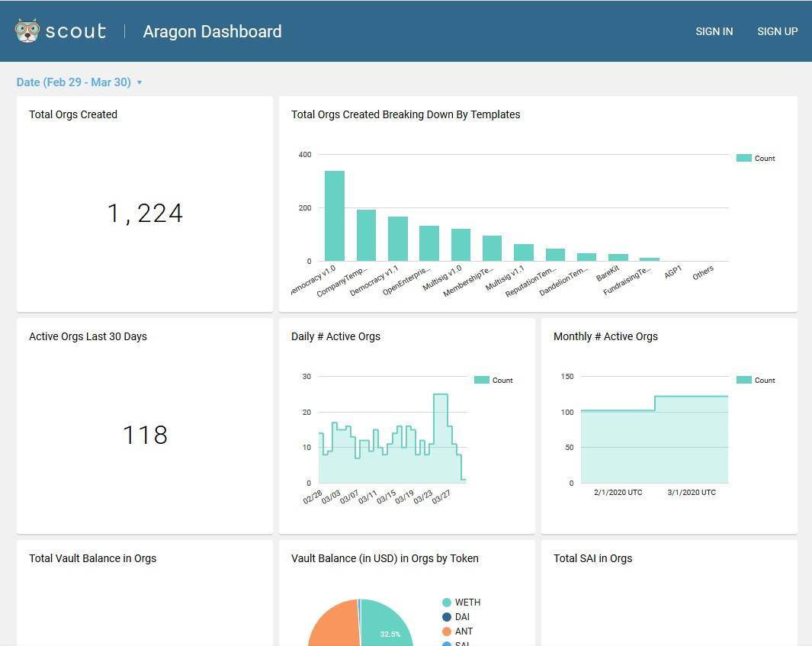
Task: Click the 1,224 Total Orgs Created number
Action: [145, 213]
